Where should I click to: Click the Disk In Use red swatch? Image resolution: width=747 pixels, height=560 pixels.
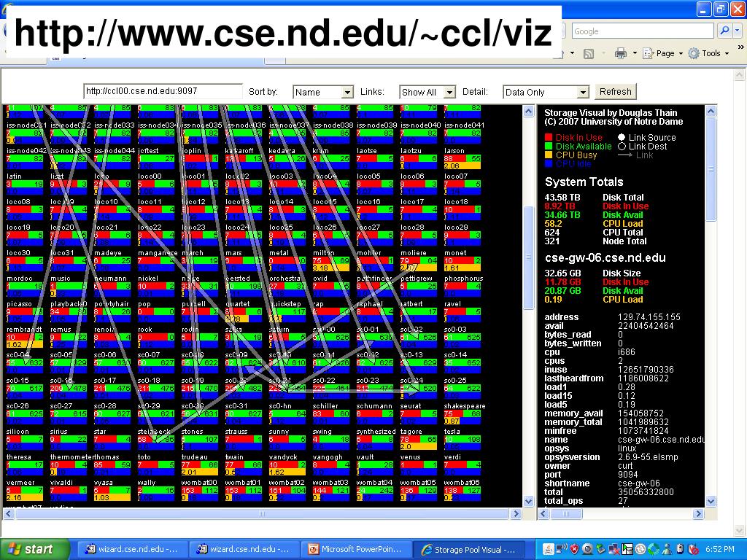pos(549,138)
